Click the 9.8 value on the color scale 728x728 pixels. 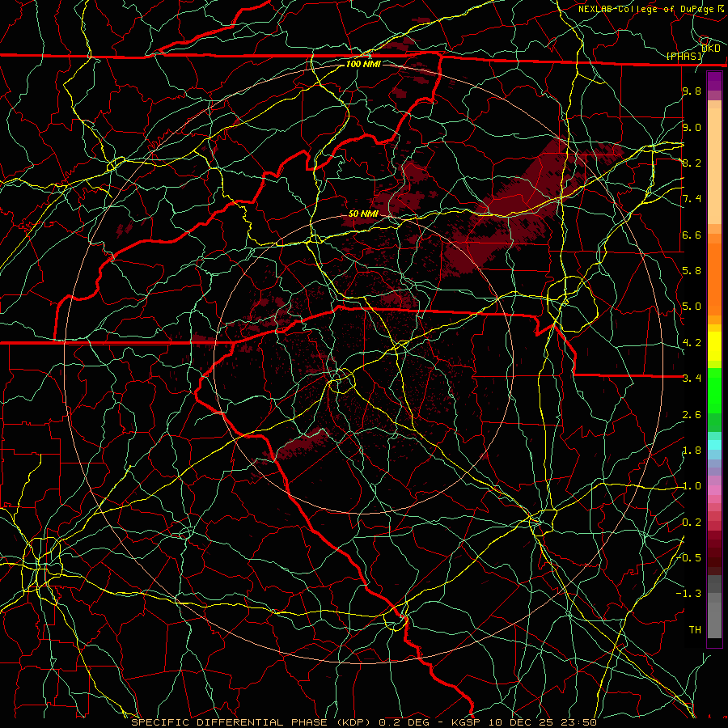692,91
